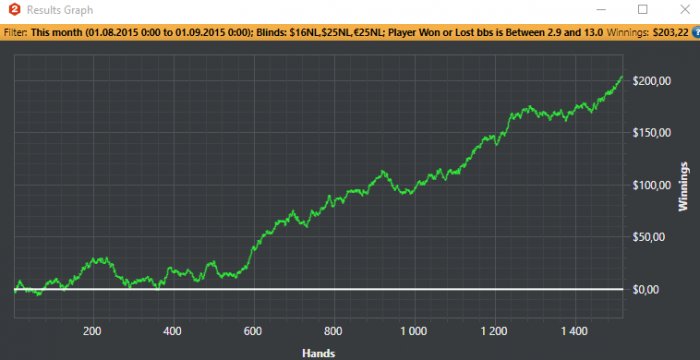Close the Results Graph window
Viewport: 700px width, 360px height.
pos(684,9)
